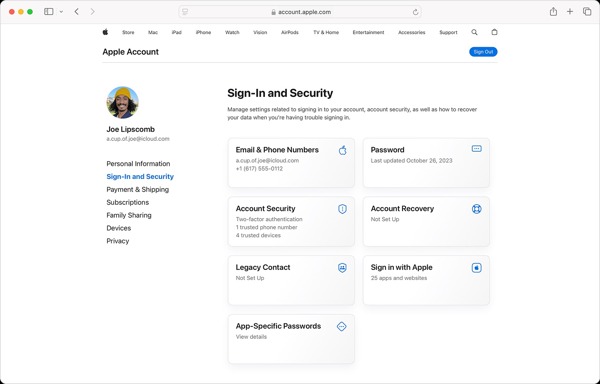Screen dimensions: 600x384
Task: Click Joe Lipscomb's profile photo
Action: (x=122, y=103)
